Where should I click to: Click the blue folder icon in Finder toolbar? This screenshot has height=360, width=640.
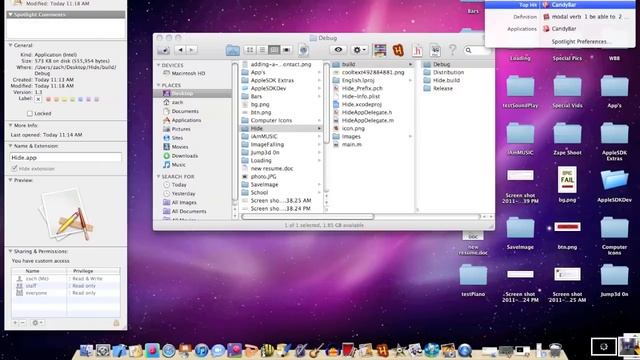coord(233,50)
